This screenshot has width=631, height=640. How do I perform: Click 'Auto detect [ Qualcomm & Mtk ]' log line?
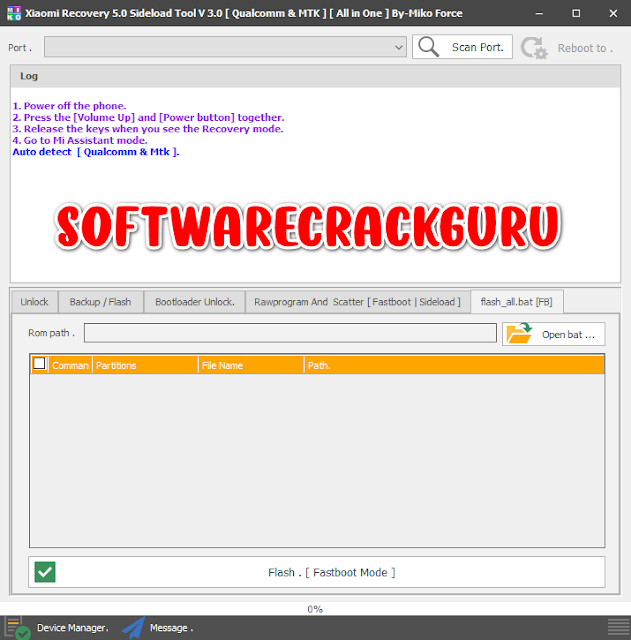96,152
